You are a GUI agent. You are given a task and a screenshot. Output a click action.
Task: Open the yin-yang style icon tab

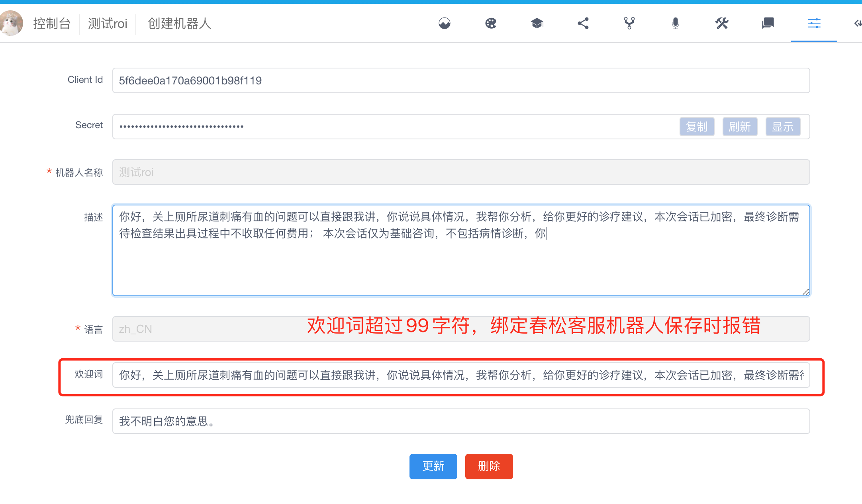(x=445, y=23)
